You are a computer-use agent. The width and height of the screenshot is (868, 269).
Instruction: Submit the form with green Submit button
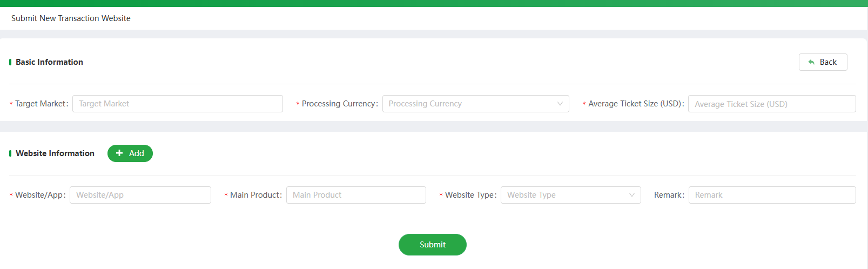coord(433,245)
